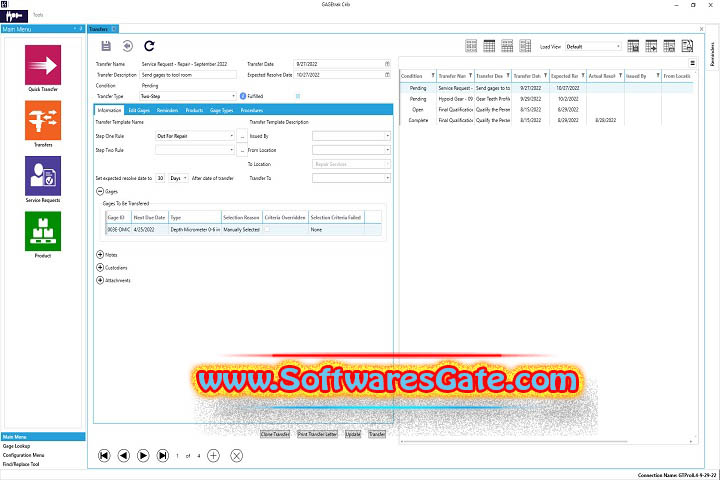Open the Step One Rule dropdown
720x480 pixels.
[231, 136]
